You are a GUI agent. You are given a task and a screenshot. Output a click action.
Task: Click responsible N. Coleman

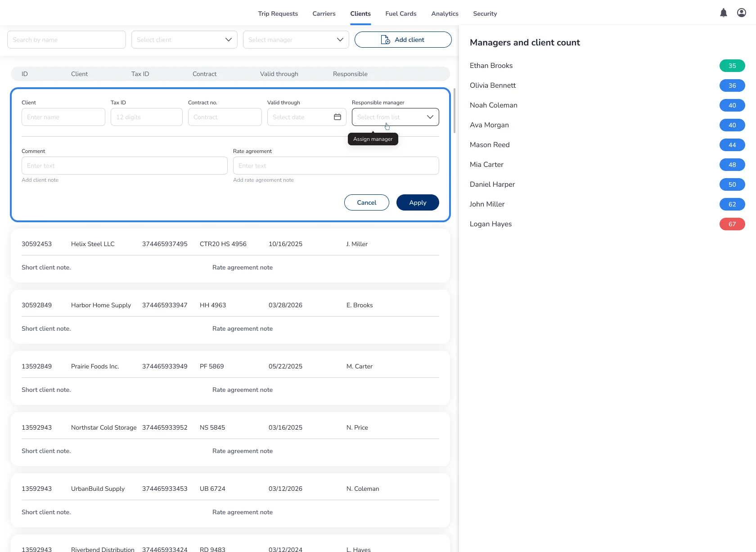click(x=363, y=489)
